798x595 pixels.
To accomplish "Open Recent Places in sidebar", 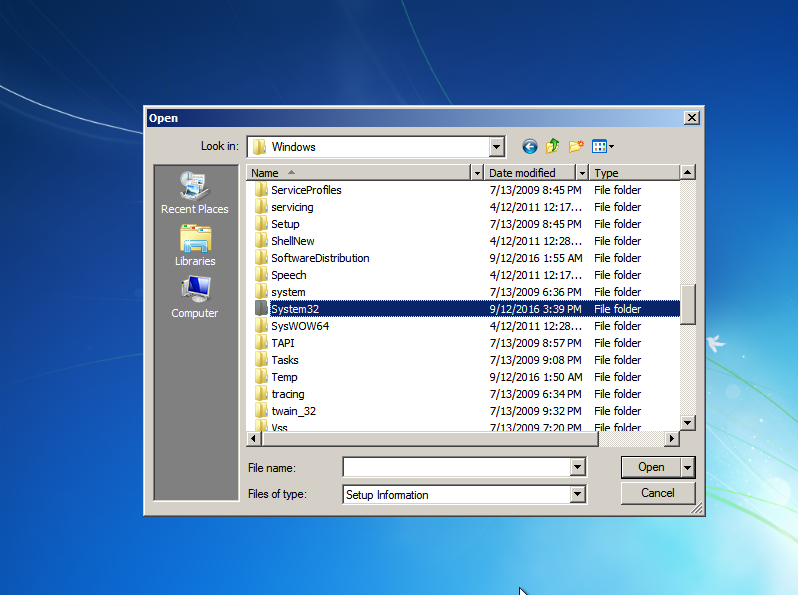I will coord(195,193).
